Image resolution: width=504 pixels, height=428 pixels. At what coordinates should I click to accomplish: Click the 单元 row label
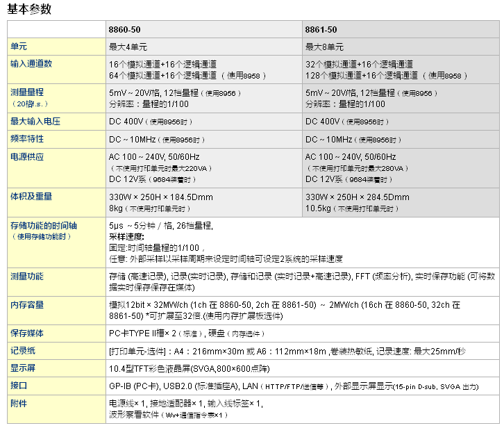pyautogui.click(x=19, y=47)
